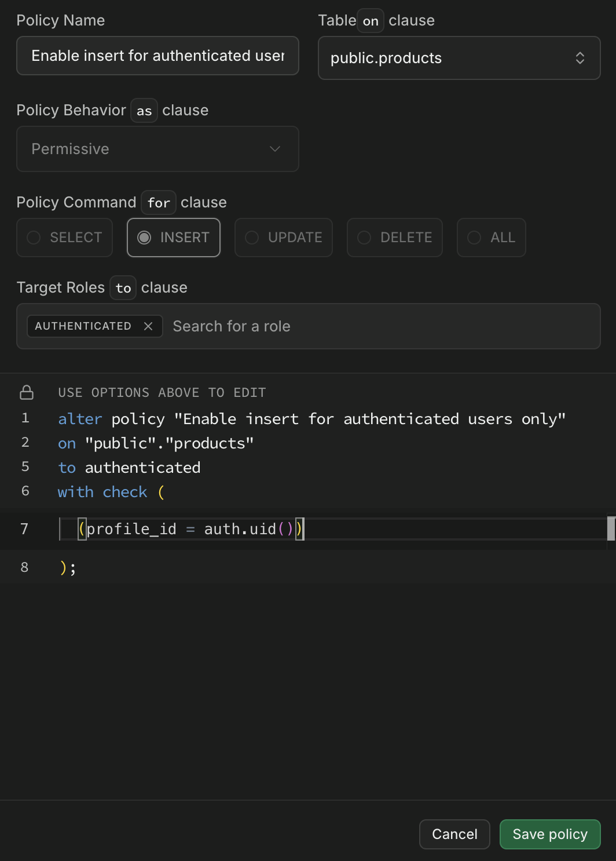616x861 pixels.
Task: Click the chevron in Permissive dropdown
Action: pyautogui.click(x=275, y=149)
